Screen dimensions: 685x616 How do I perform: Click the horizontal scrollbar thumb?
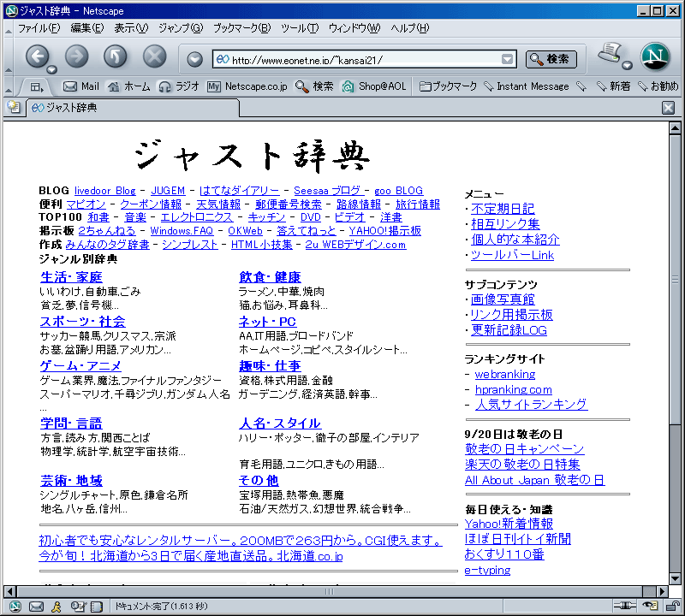[x=330, y=592]
